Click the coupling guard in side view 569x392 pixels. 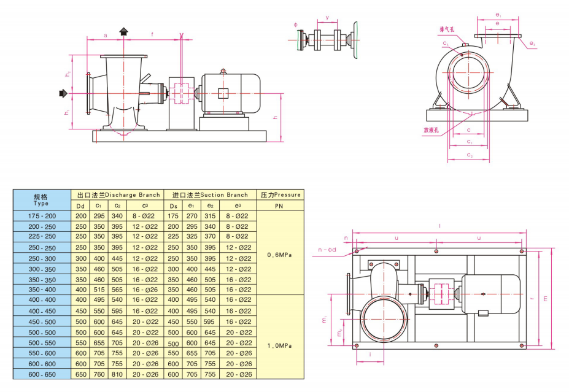181,94
